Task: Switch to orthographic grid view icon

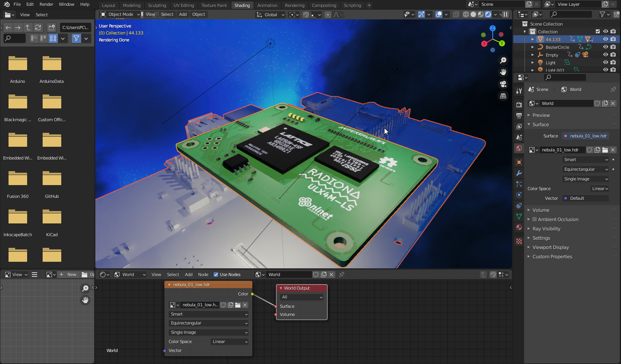Action: click(x=503, y=96)
